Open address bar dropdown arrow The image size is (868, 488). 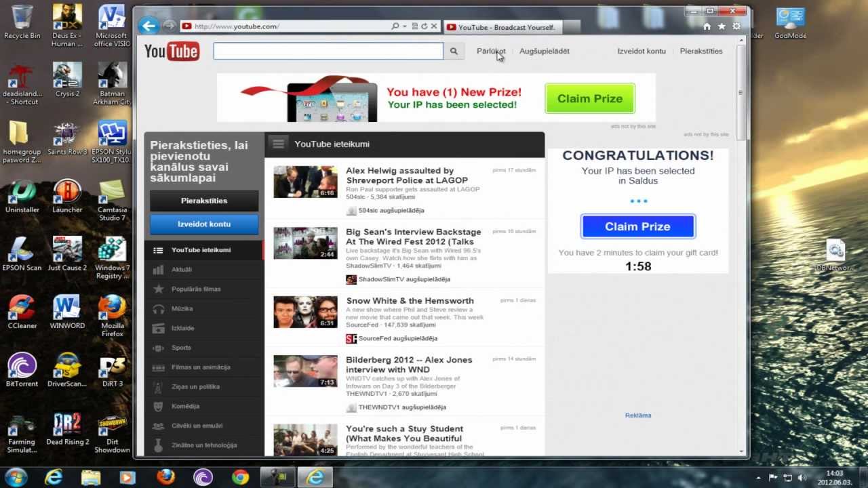tap(405, 26)
